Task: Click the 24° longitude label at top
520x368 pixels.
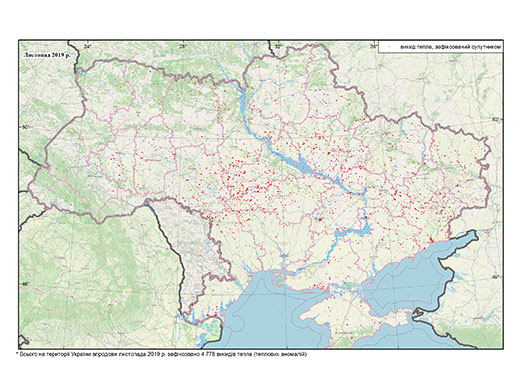Action: 88,46
